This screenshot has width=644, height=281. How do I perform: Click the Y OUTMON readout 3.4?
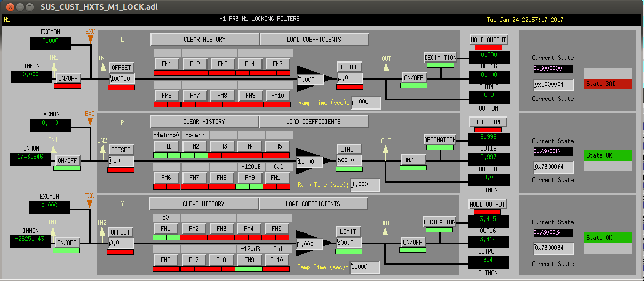coord(489,262)
